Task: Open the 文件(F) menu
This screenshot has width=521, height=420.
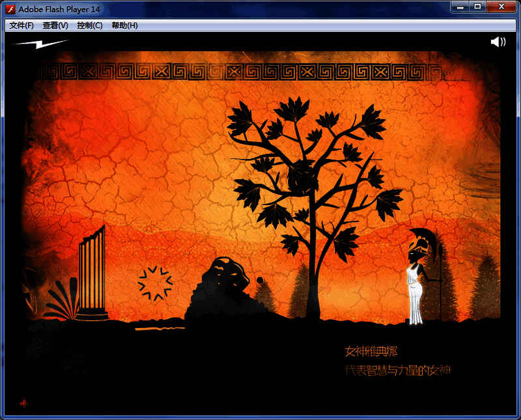Action: 21,25
